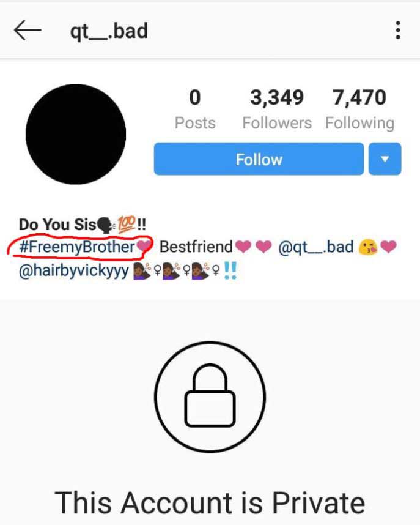Open the 3,349 Followers list

click(277, 109)
